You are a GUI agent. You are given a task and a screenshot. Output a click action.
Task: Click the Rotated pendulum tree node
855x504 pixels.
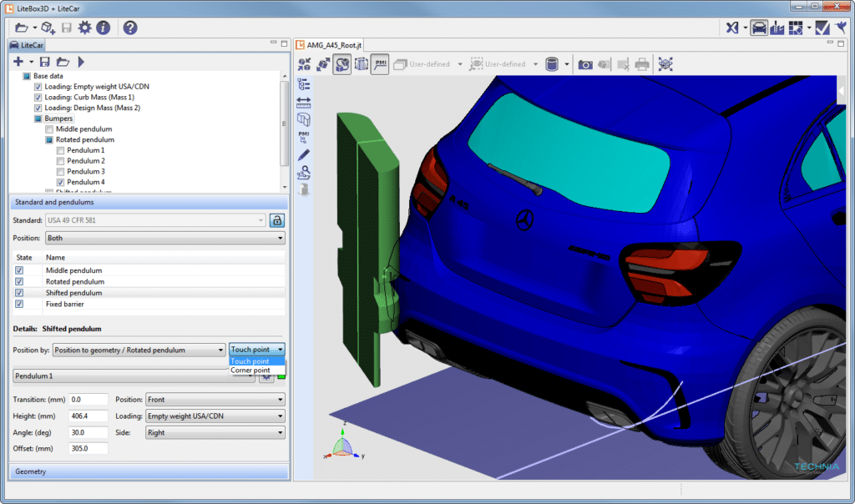85,140
